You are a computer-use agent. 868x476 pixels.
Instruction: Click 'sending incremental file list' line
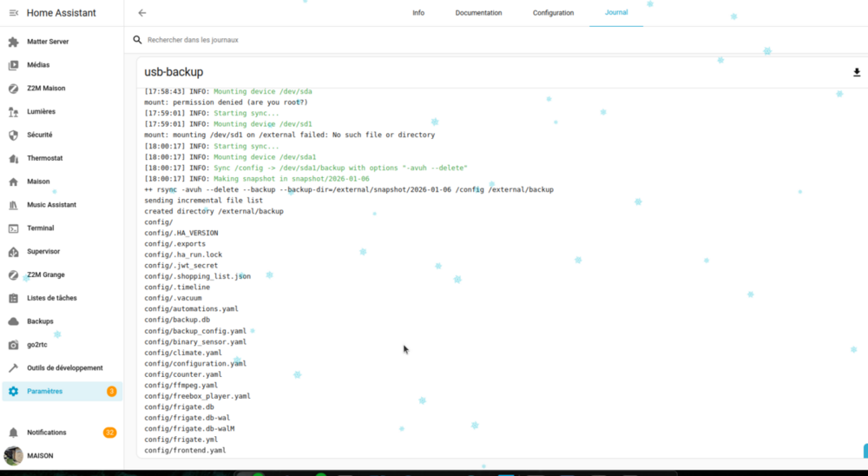coord(204,201)
